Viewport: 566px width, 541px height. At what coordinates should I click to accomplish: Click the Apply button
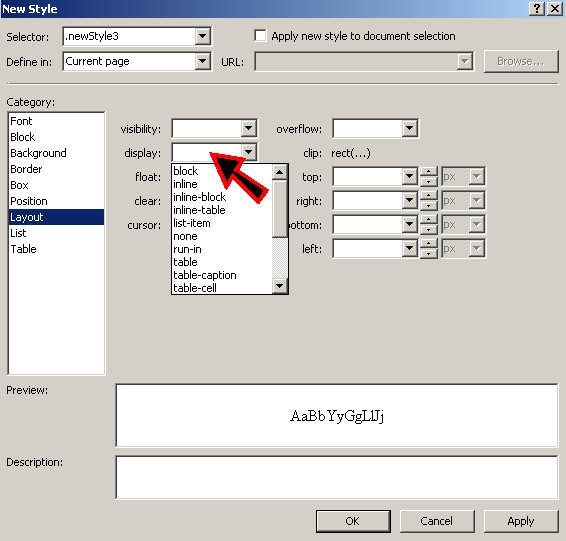[x=521, y=521]
